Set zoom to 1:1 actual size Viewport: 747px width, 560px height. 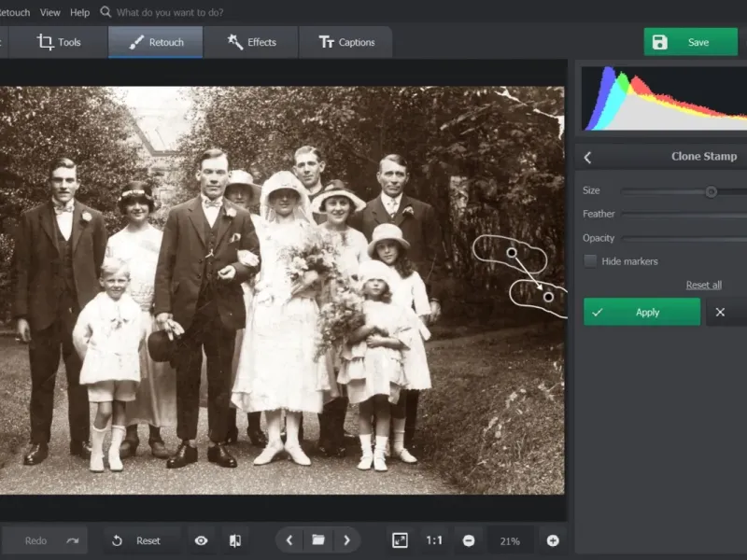click(434, 540)
